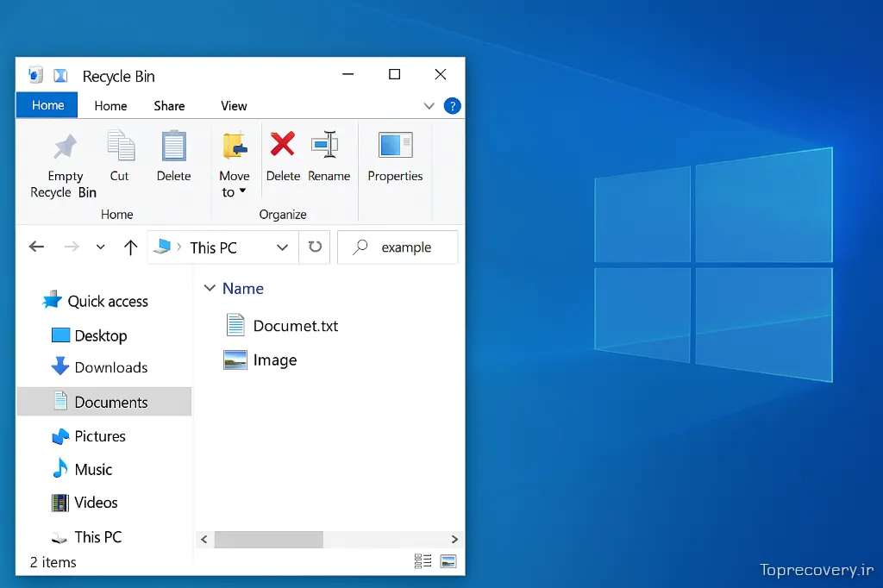
Task: Click the back navigation arrow
Action: coord(36,247)
